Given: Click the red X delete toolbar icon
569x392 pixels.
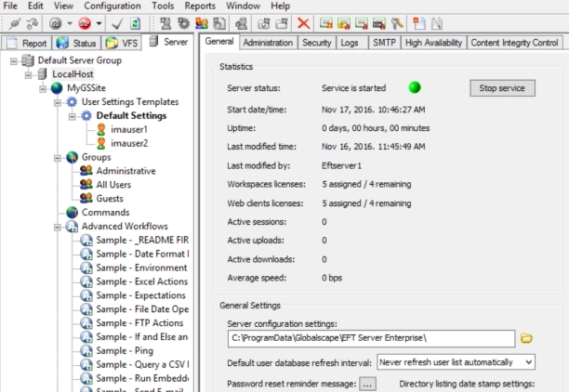Looking at the screenshot, I should [304, 23].
